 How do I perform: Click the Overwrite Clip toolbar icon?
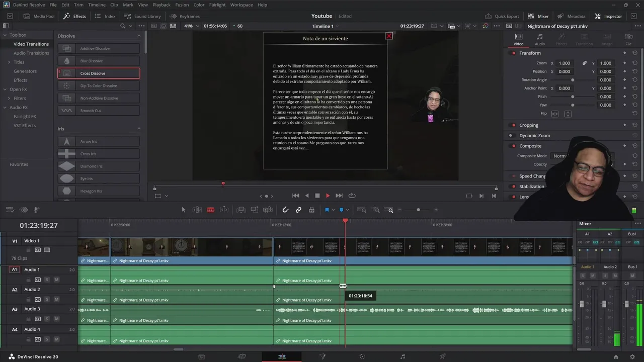(x=255, y=210)
